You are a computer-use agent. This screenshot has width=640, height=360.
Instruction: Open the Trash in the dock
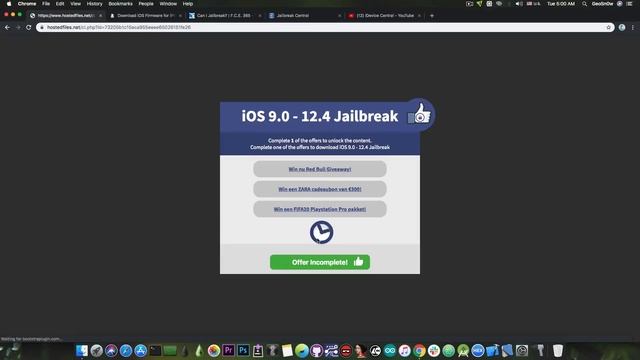pyautogui.click(x=558, y=350)
